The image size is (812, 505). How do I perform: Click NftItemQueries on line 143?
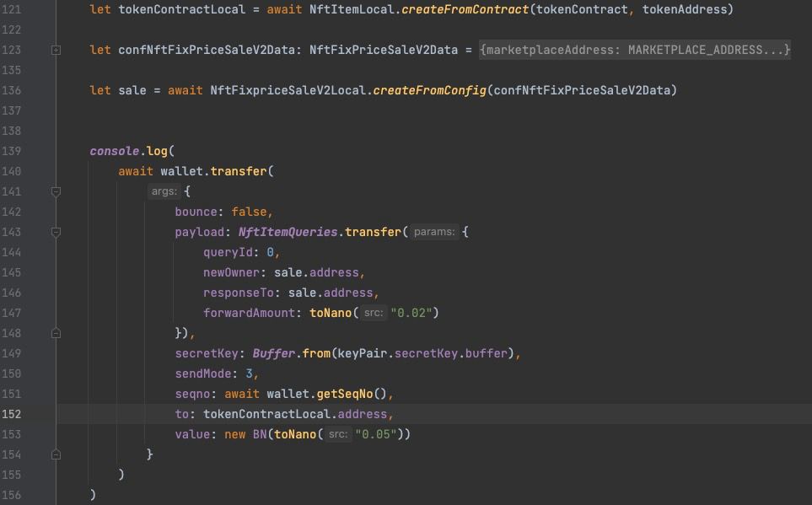288,232
